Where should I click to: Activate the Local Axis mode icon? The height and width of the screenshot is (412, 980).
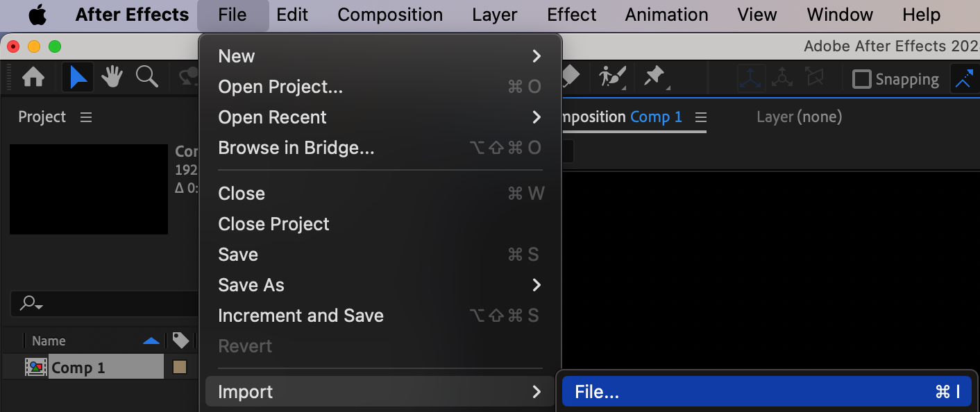click(x=751, y=78)
